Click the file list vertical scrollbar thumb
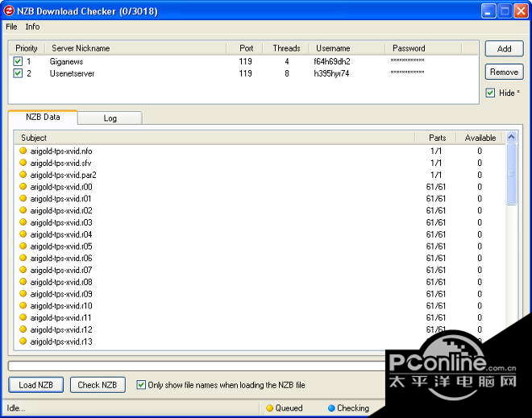 click(x=512, y=174)
